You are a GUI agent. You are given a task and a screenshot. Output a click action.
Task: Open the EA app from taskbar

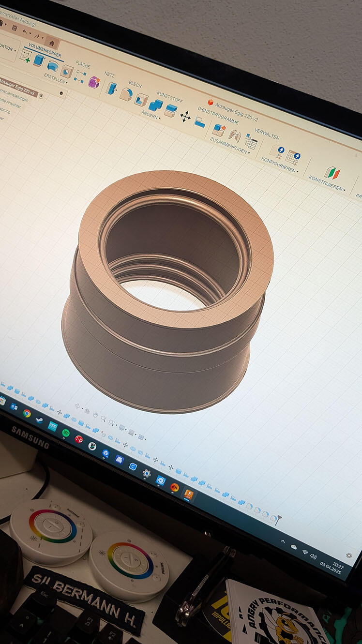[x=175, y=487]
